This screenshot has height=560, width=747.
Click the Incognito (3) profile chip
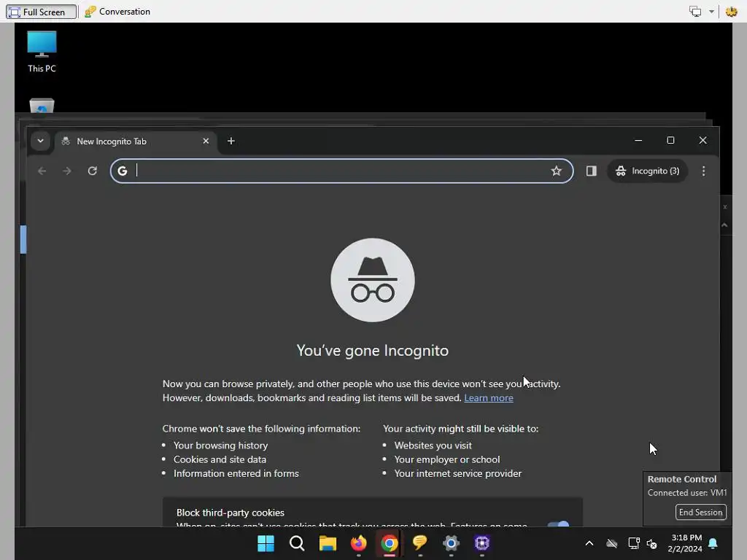[x=647, y=171]
